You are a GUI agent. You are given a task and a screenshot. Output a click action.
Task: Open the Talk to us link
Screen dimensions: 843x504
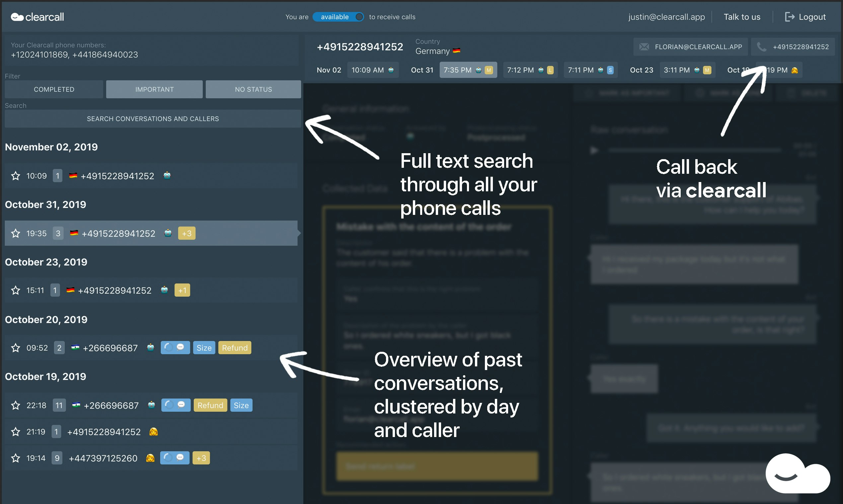(742, 17)
